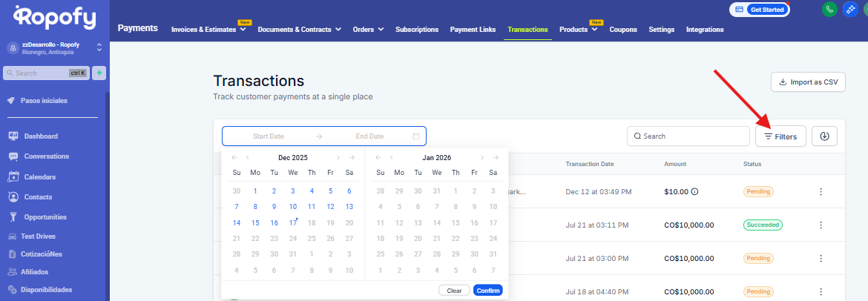The image size is (868, 301).
Task: Open Conversations in the sidebar
Action: pos(46,156)
